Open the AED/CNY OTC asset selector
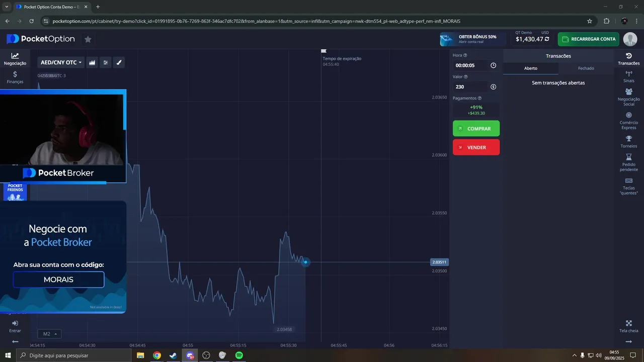 pos(61,62)
